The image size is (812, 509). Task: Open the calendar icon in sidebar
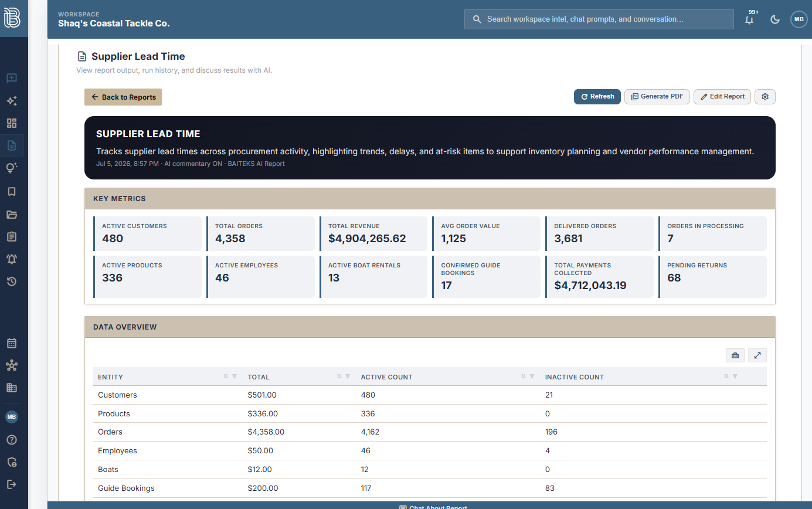(x=12, y=343)
